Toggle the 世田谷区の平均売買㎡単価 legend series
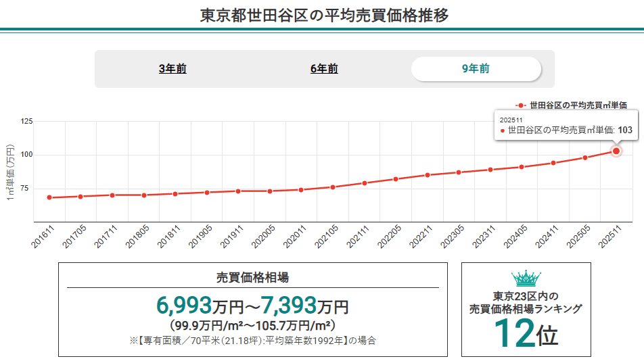The image size is (644, 363). 578,105
